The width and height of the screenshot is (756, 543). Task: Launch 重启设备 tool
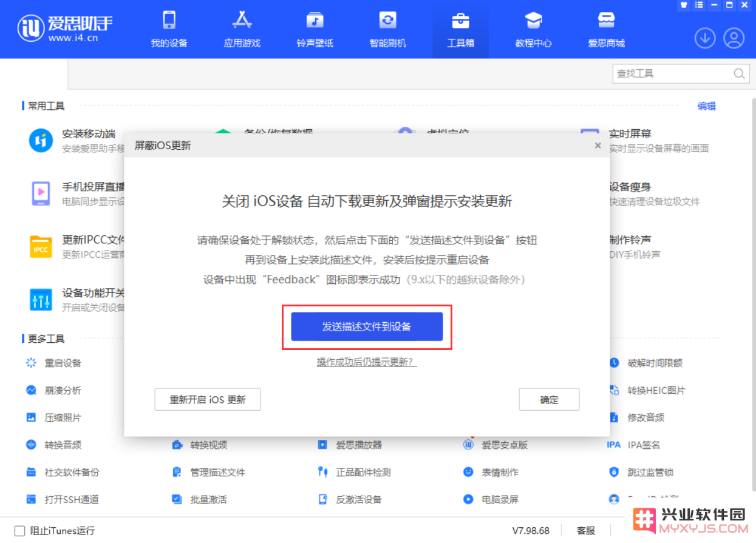coord(53,363)
